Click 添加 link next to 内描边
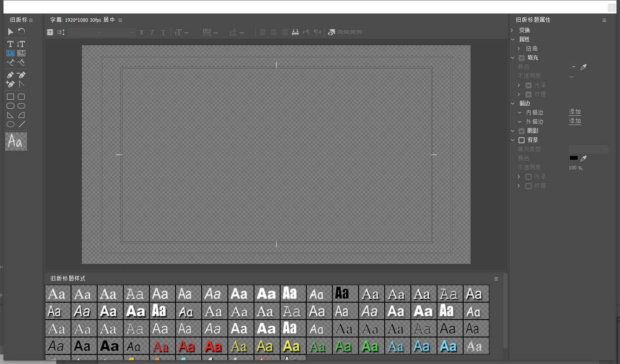 575,112
